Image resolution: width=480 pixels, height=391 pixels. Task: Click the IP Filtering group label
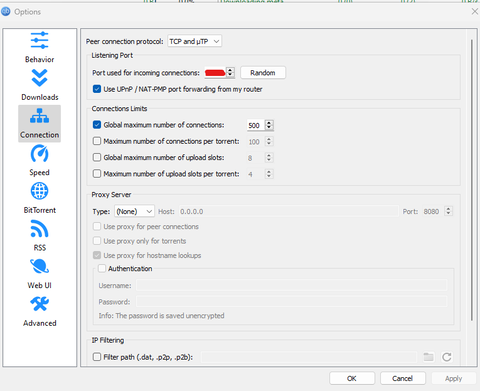pos(108,340)
